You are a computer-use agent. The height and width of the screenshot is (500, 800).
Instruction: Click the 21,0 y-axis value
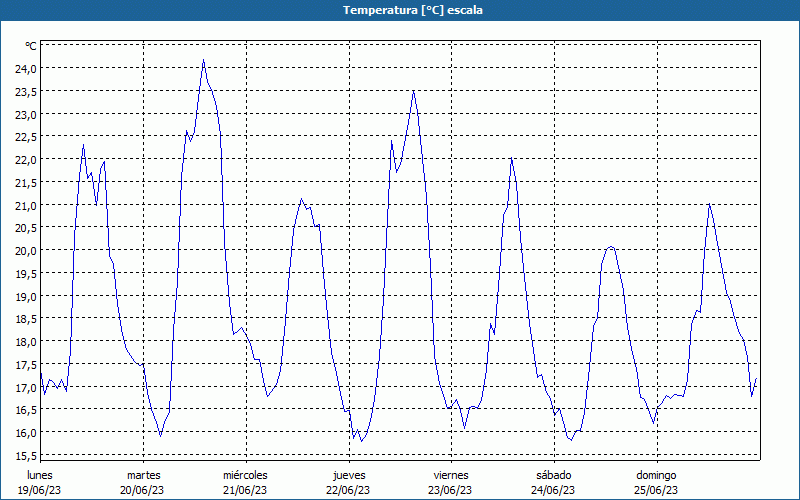point(26,206)
